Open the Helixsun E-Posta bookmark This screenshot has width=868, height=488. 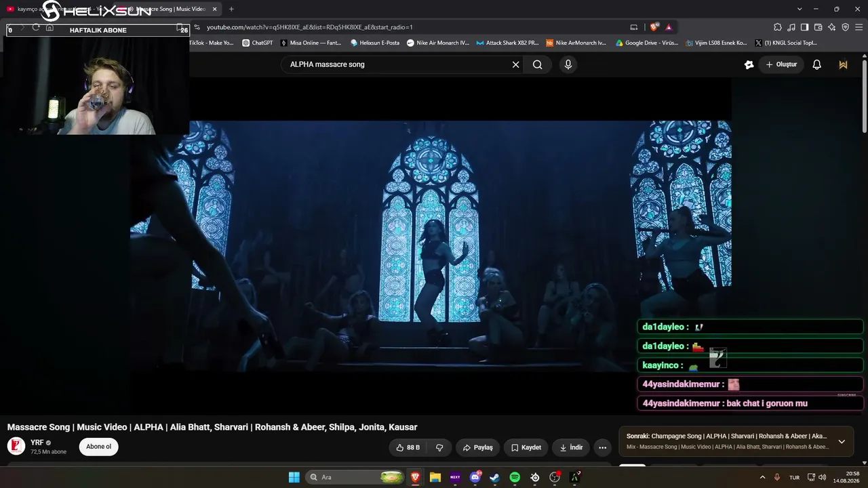tap(375, 43)
